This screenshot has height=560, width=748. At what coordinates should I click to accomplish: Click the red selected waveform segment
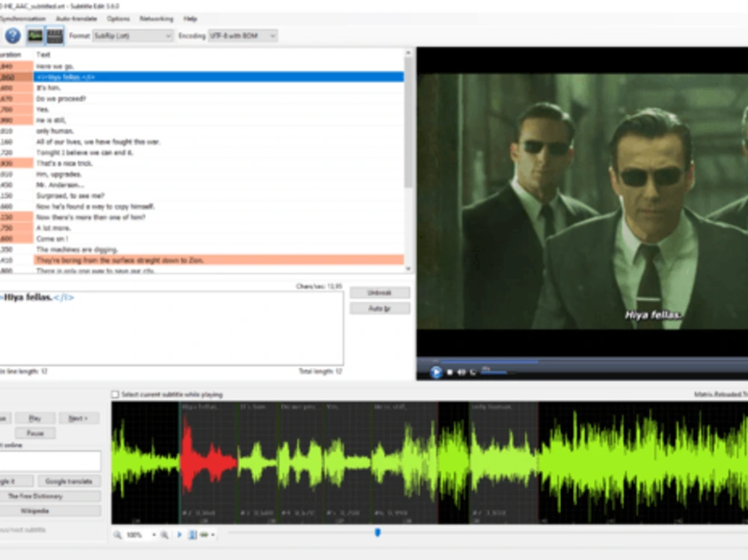[209, 463]
